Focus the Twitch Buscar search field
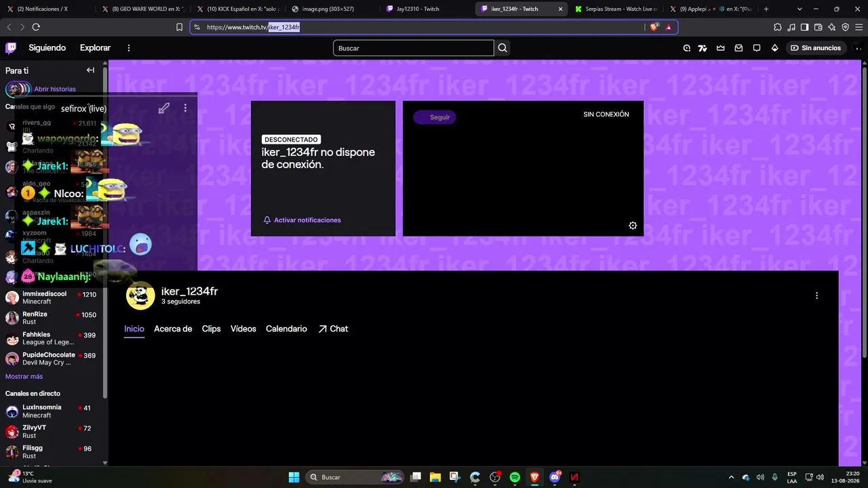Screen dimensions: 868x488 click(414, 48)
